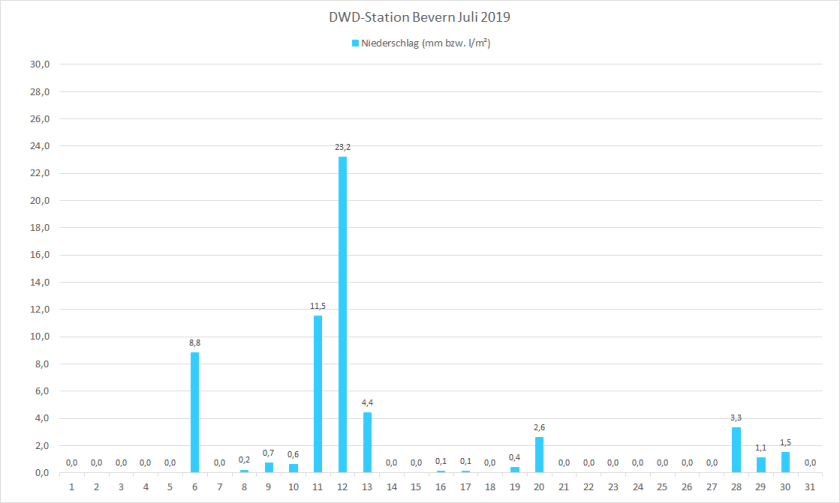Click the bar for day 13

click(x=367, y=442)
